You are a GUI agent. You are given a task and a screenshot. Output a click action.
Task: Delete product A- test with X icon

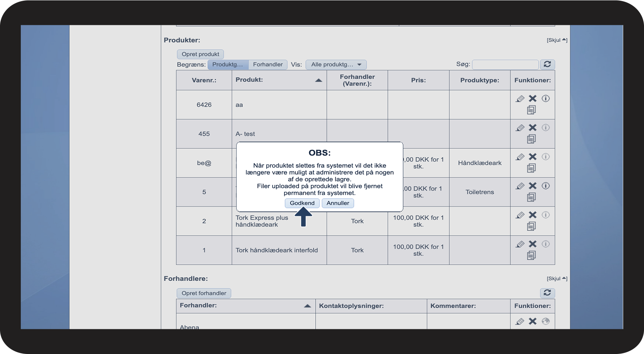(532, 128)
